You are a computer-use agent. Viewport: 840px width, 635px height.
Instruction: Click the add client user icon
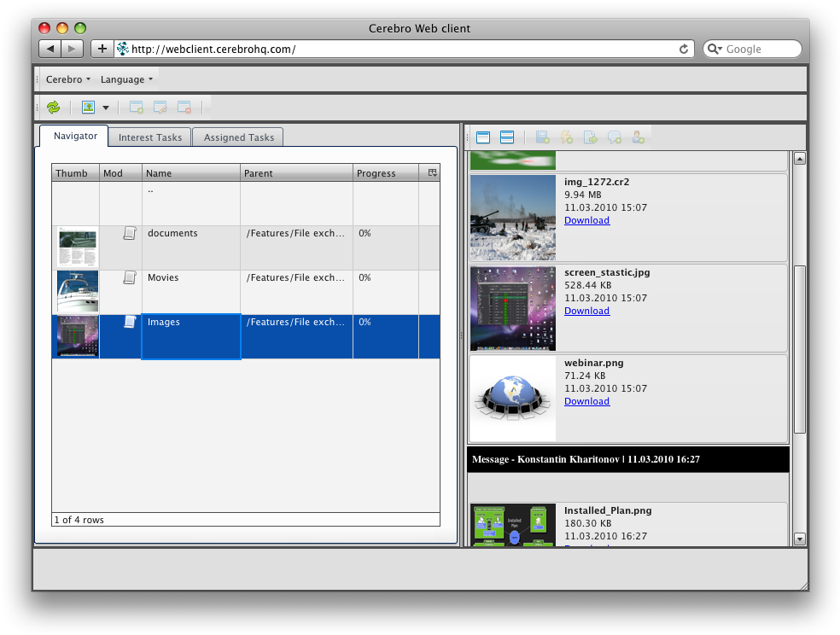pos(638,137)
